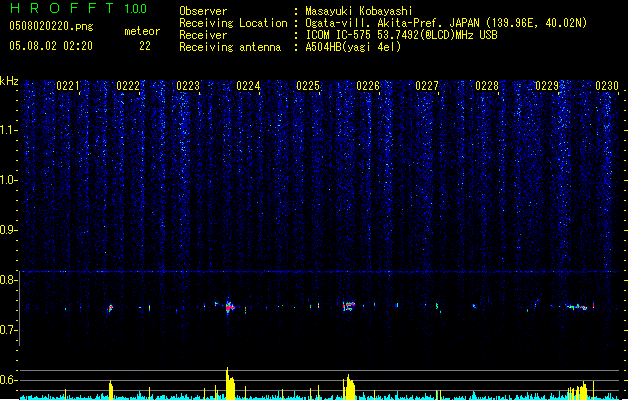Click the 0.9 kHz axis label
Image resolution: width=629 pixels, height=400 pixels.
point(9,230)
